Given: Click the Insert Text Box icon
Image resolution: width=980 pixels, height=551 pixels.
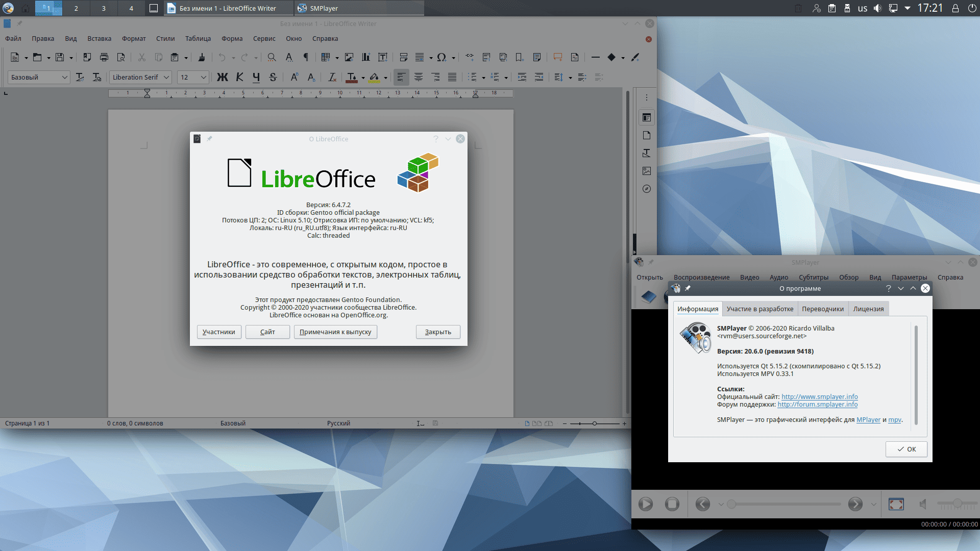Looking at the screenshot, I should (383, 58).
